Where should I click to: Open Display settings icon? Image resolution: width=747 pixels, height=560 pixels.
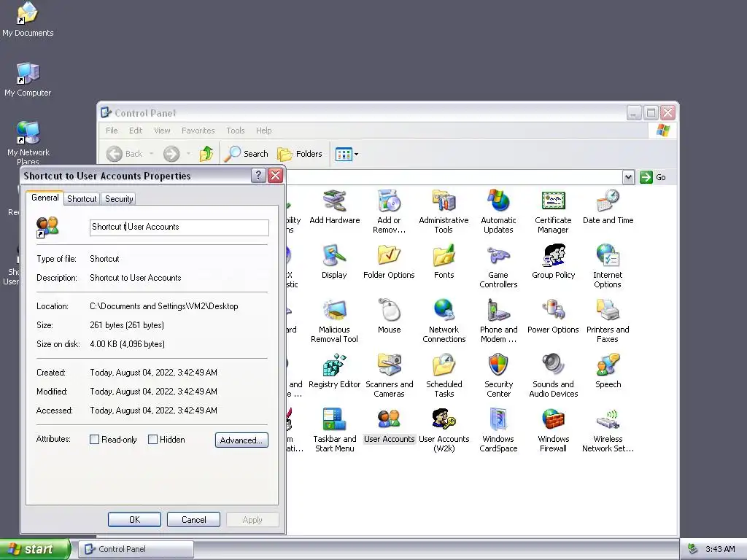pyautogui.click(x=334, y=262)
